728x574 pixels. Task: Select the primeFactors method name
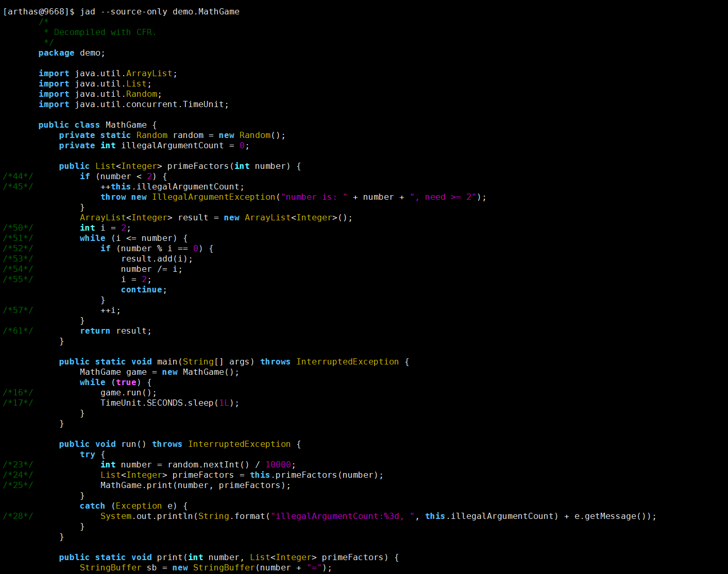197,166
